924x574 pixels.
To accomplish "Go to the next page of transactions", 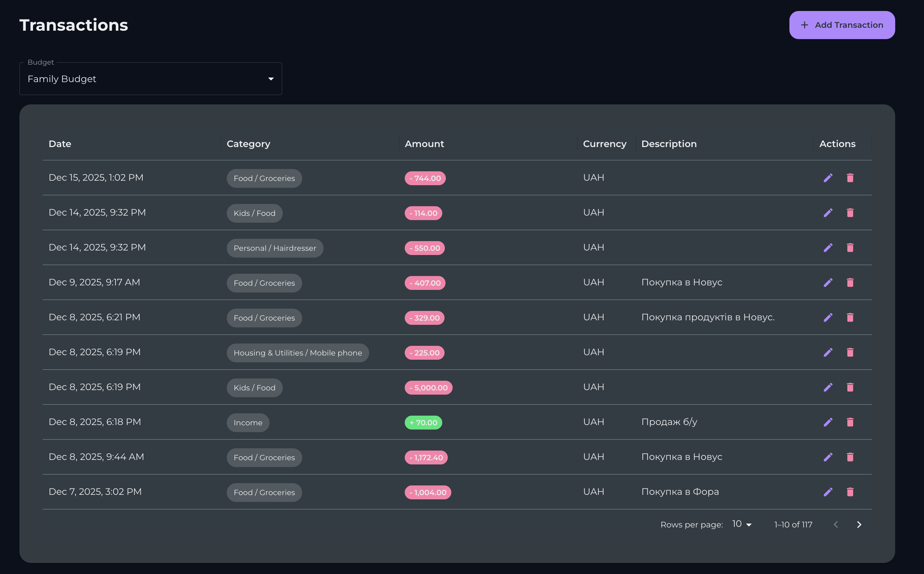I will [859, 524].
